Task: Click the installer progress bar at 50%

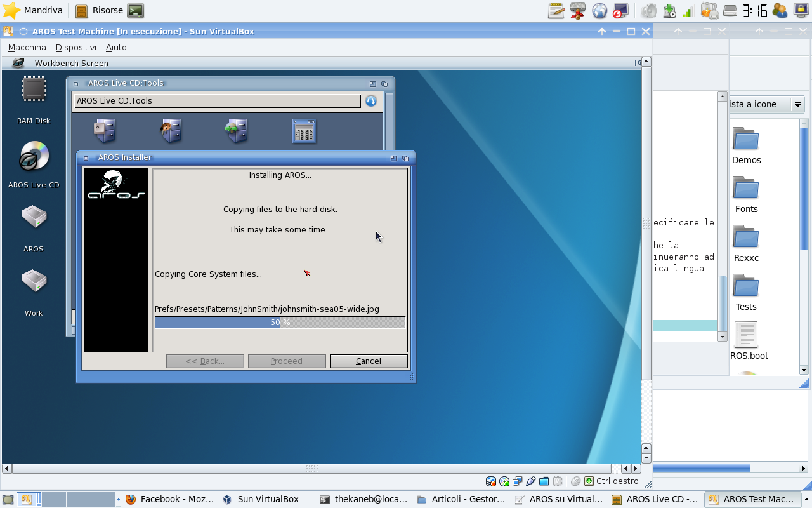Action: pyautogui.click(x=280, y=323)
